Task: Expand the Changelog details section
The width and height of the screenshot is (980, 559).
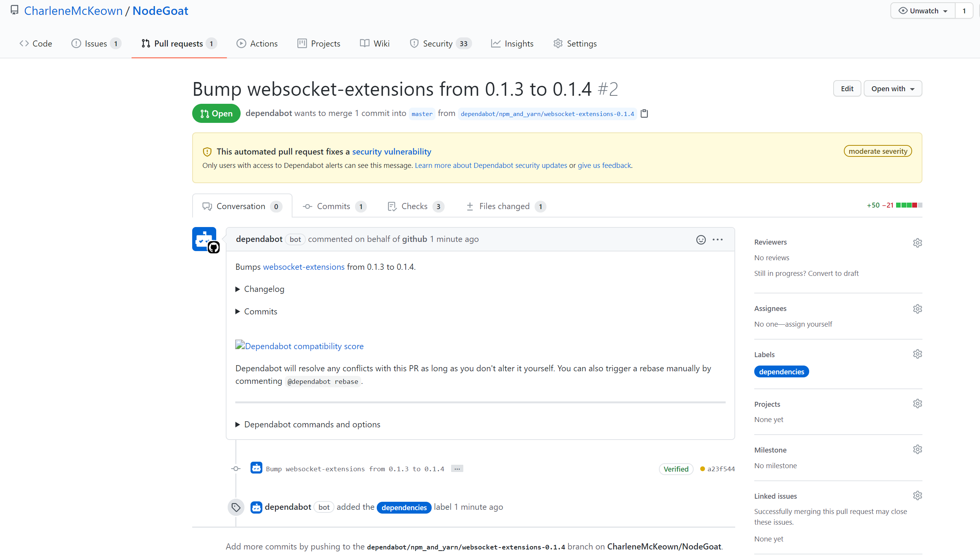Action: pos(260,289)
